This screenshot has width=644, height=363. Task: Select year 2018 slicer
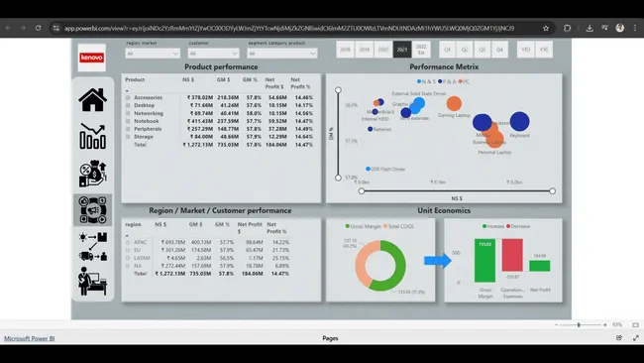pyautogui.click(x=345, y=50)
